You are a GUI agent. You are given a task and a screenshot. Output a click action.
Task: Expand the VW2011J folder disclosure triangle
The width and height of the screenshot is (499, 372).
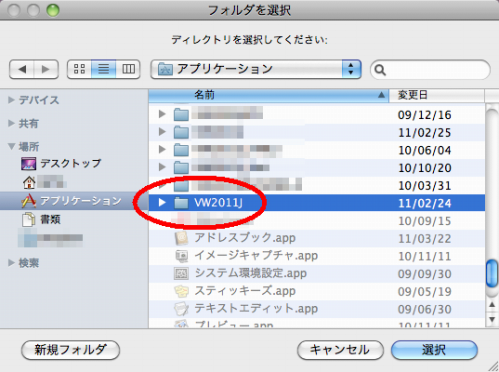point(162,202)
